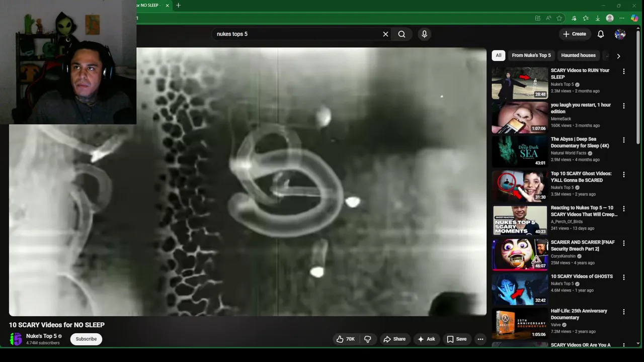
Task: Open Top 10 SCARY Ghost Videos thumbnail
Action: pyautogui.click(x=520, y=186)
